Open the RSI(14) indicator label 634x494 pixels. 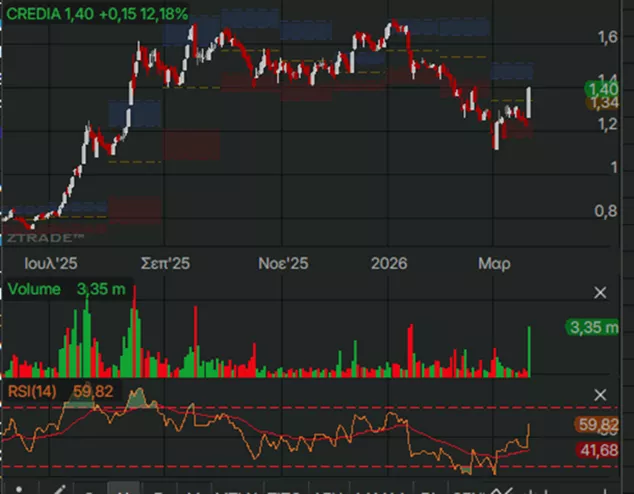[31, 390]
